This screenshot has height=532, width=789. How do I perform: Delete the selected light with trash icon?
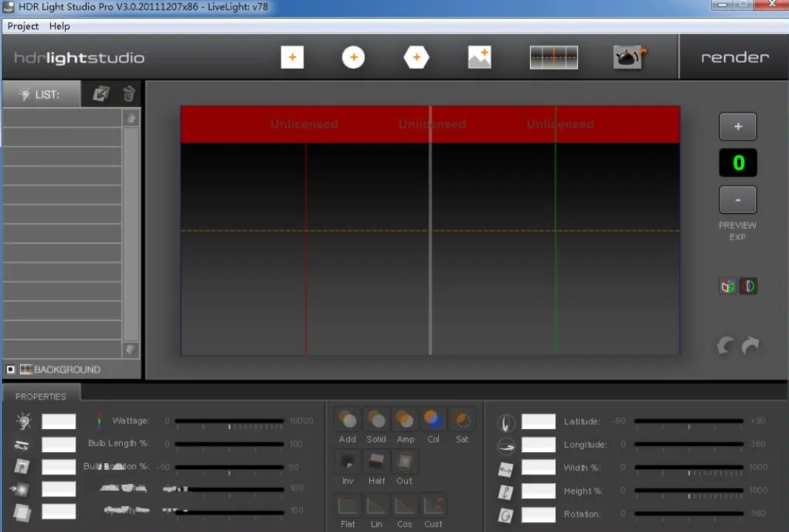pyautogui.click(x=129, y=93)
